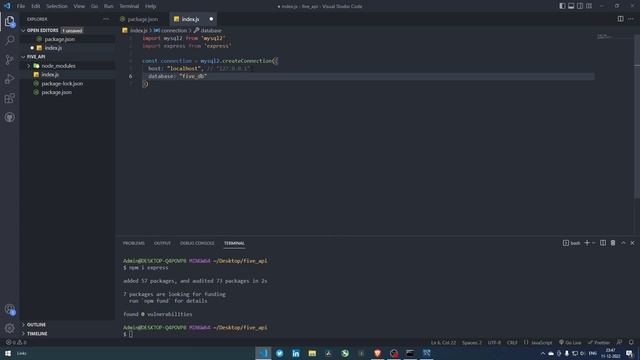640x360 pixels.
Task: Open the Run menu
Action: click(x=109, y=6)
